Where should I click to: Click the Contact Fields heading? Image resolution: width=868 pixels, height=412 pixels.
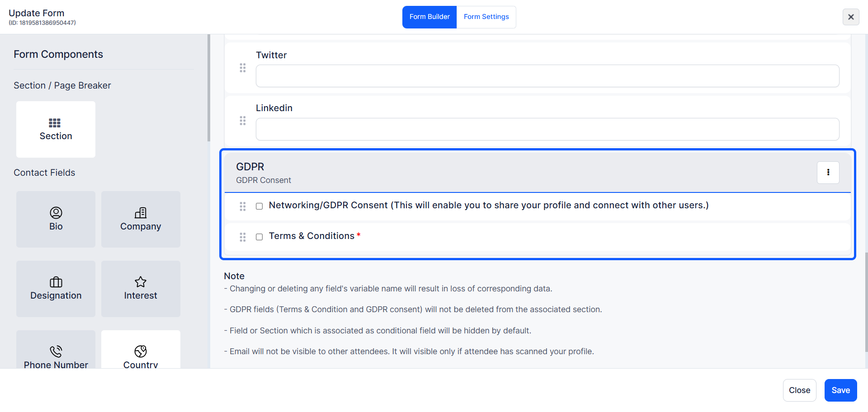[x=44, y=173]
